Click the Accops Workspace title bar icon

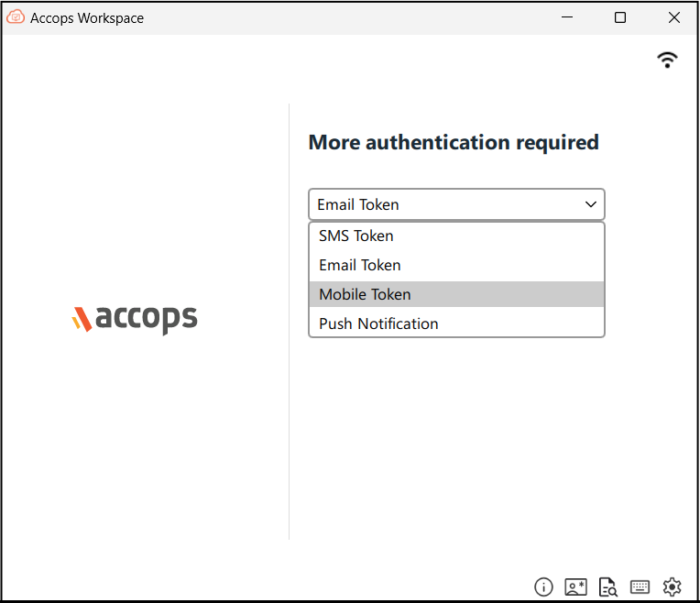point(16,17)
